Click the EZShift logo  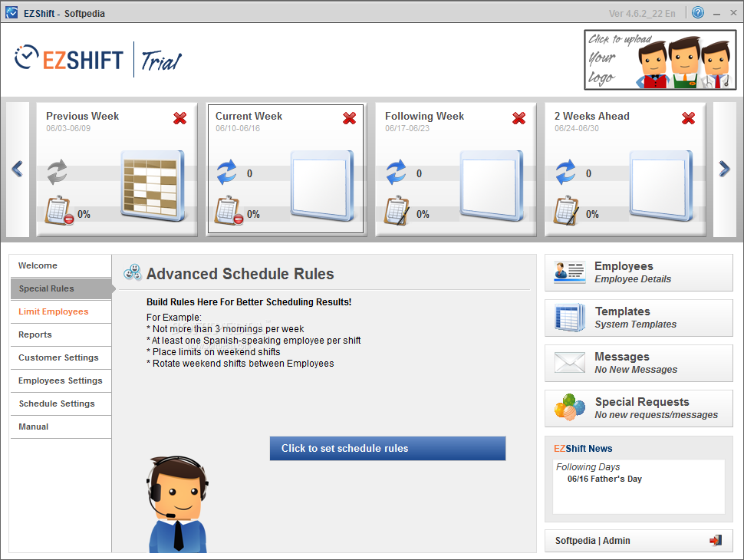(x=69, y=59)
